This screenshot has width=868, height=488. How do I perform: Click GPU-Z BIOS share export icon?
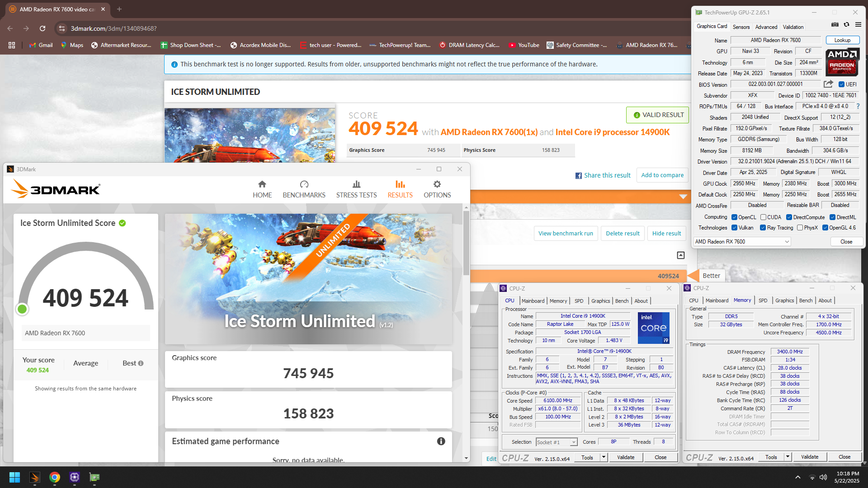point(828,84)
